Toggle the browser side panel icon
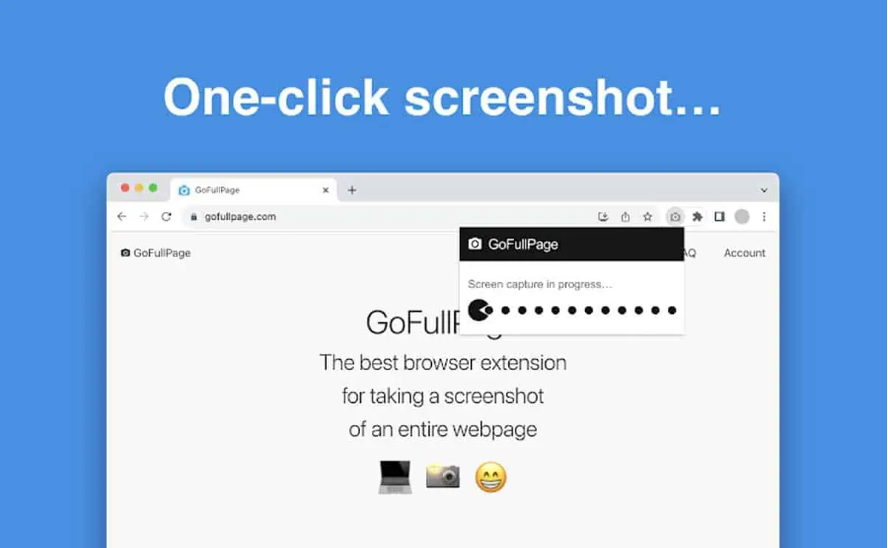Viewport: 888px width, 548px height. click(x=719, y=217)
